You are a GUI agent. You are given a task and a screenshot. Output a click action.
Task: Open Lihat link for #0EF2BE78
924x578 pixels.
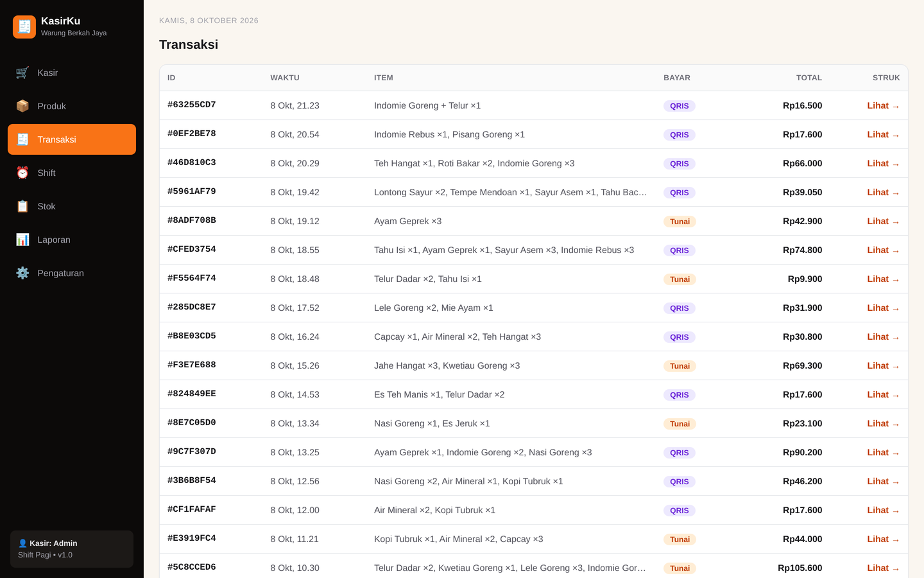pyautogui.click(x=884, y=134)
